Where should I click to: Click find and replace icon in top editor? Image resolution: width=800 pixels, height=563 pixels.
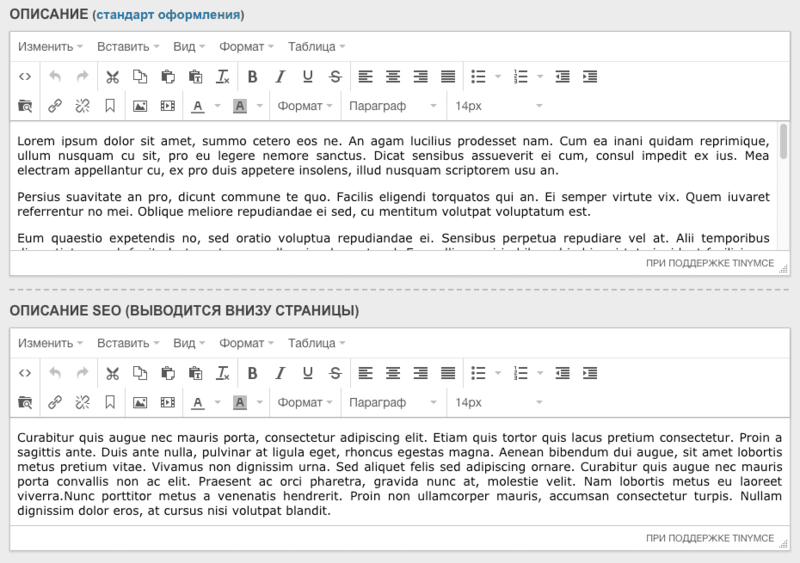pyautogui.click(x=24, y=106)
